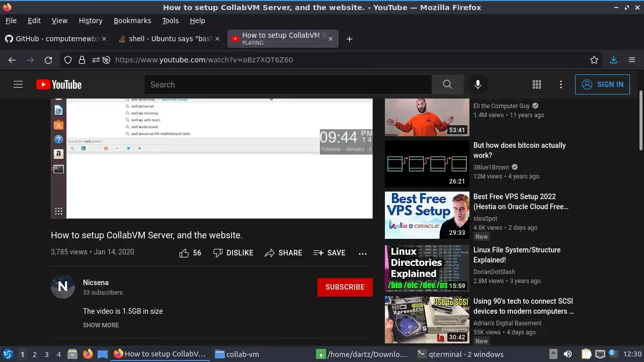Bookmark this page with the star icon

594,60
